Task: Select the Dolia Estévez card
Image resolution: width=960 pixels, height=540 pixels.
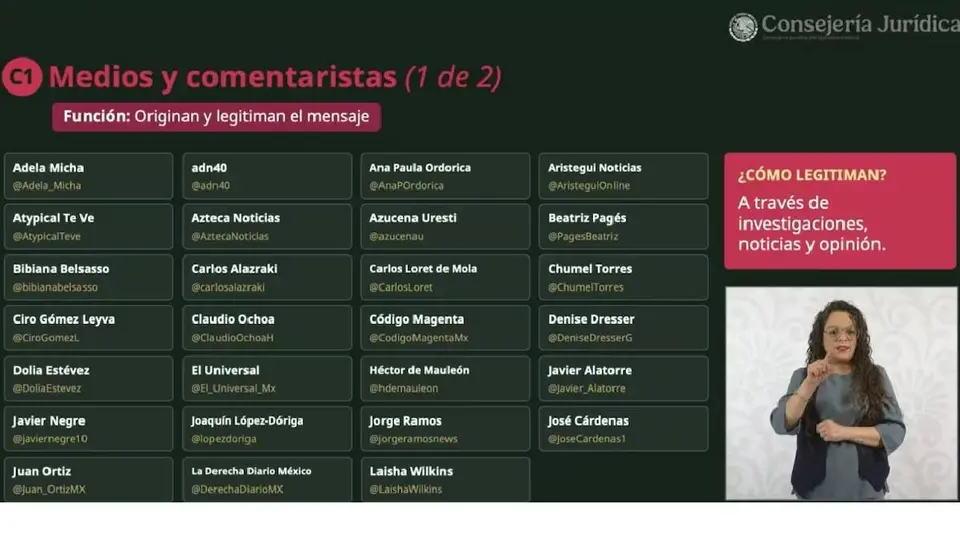Action: point(89,379)
